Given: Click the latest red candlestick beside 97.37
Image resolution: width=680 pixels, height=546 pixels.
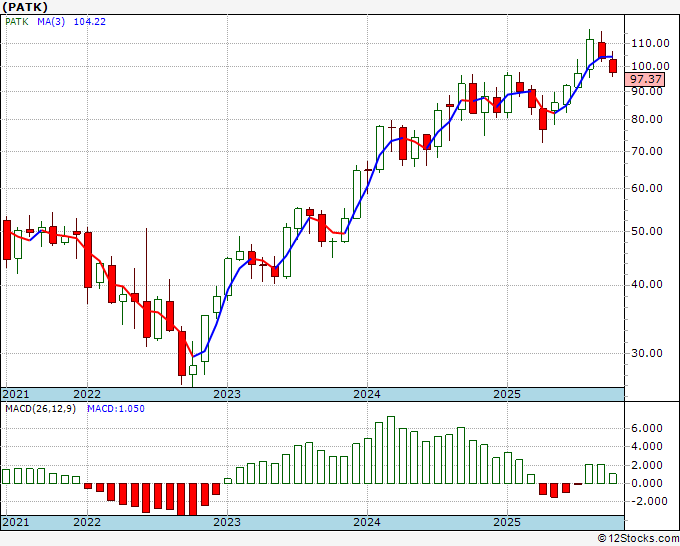Looking at the screenshot, I should (x=613, y=66).
